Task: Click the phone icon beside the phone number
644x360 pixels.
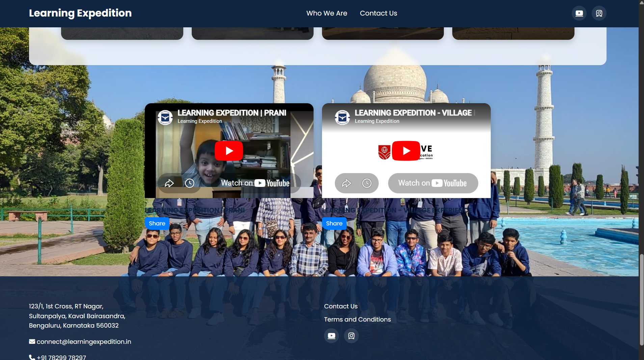Action: click(32, 357)
